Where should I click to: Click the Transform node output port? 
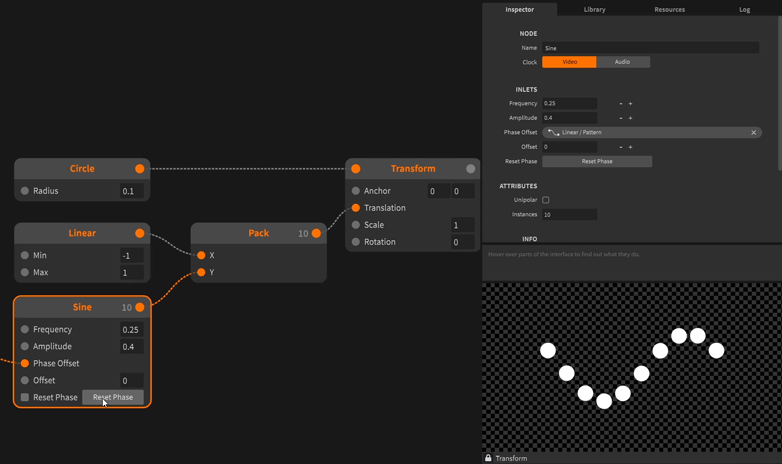pos(470,169)
